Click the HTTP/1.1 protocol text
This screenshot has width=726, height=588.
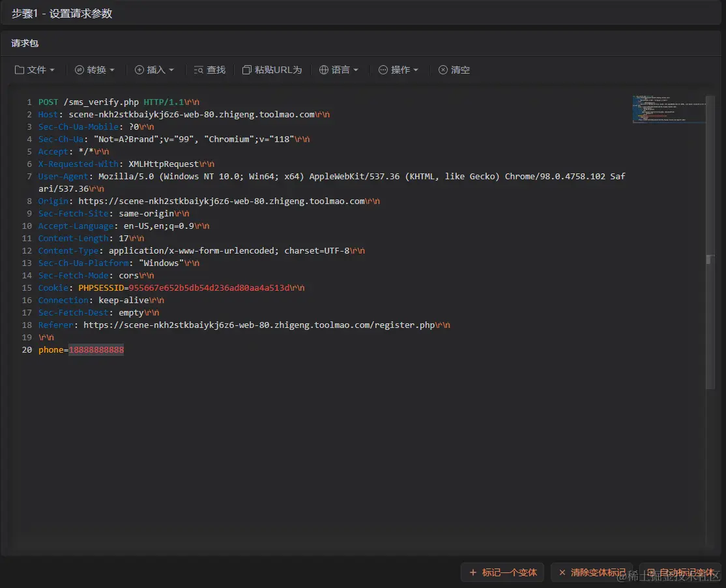164,102
